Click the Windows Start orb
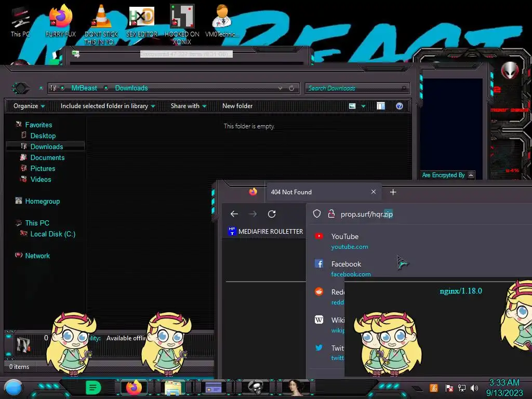 [13, 388]
